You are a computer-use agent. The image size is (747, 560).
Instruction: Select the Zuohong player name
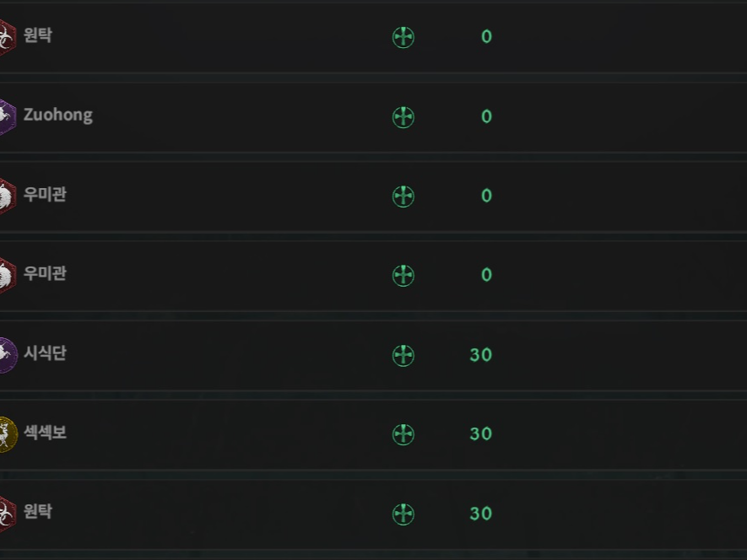point(58,116)
